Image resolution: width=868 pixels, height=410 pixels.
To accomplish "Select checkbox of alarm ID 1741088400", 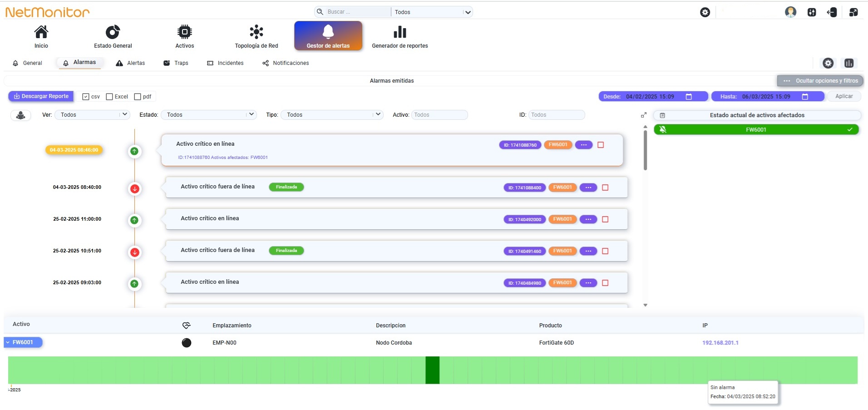I will [x=605, y=188].
